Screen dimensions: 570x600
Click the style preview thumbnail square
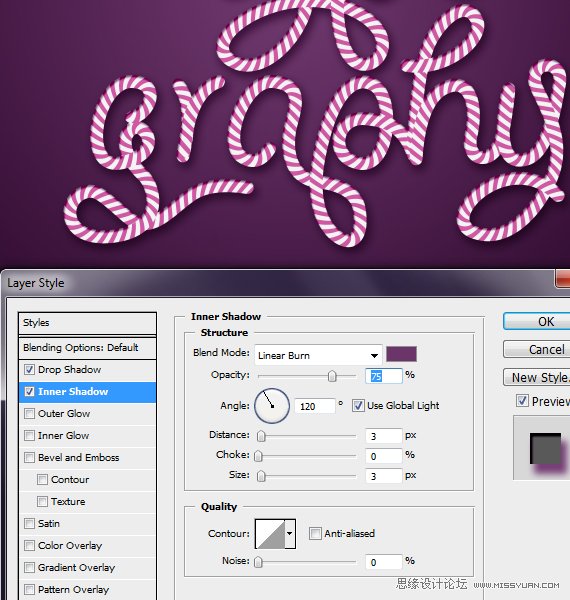(x=546, y=448)
